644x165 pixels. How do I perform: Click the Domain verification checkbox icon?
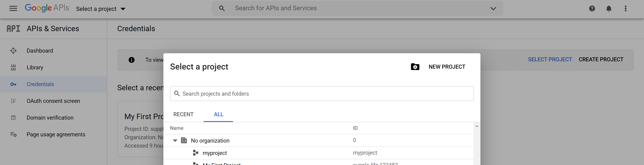pos(13,118)
